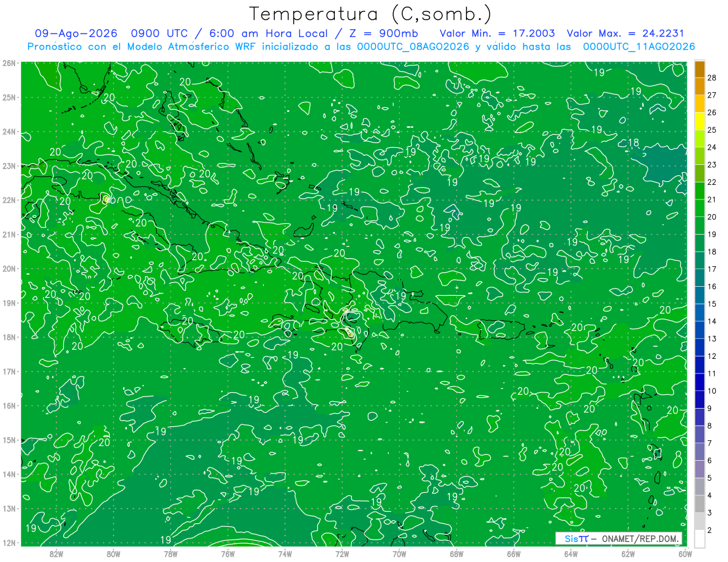Click the "80W" longitude axis label
Viewport: 728px width, 562px height.
113,554
